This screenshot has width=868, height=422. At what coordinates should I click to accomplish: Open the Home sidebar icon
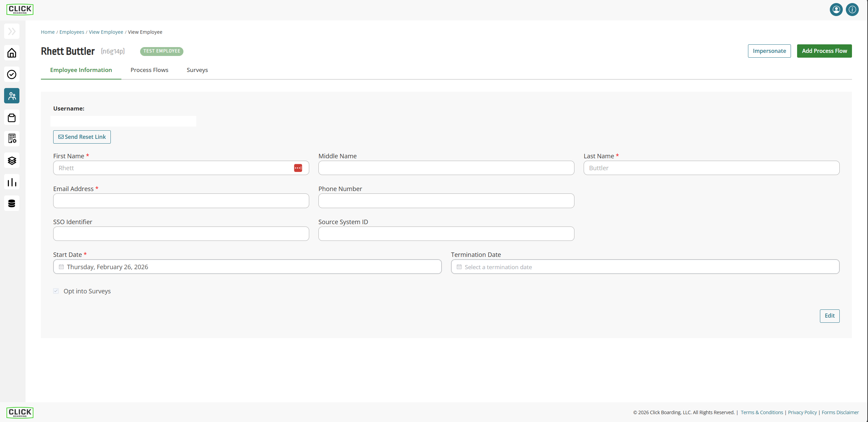[x=12, y=53]
